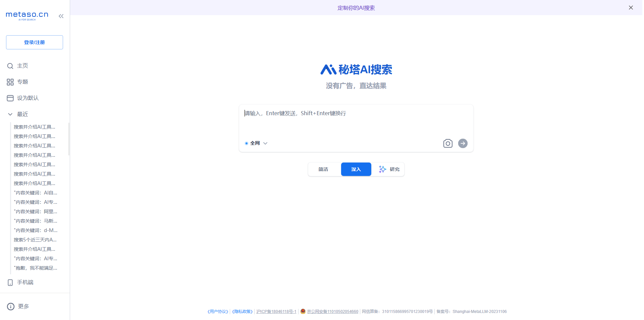Click the send arrow button
The image size is (644, 320).
(x=463, y=143)
